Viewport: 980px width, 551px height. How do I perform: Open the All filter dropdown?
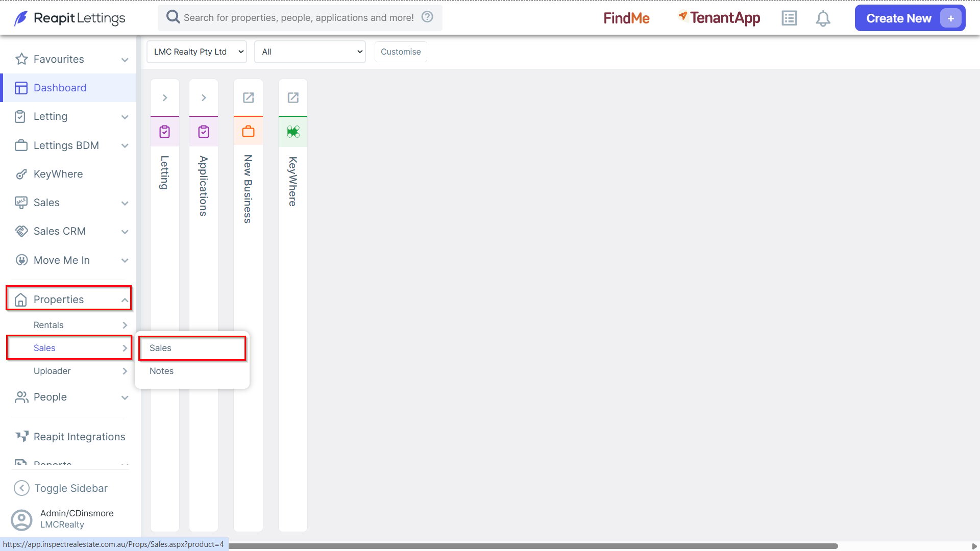point(310,52)
